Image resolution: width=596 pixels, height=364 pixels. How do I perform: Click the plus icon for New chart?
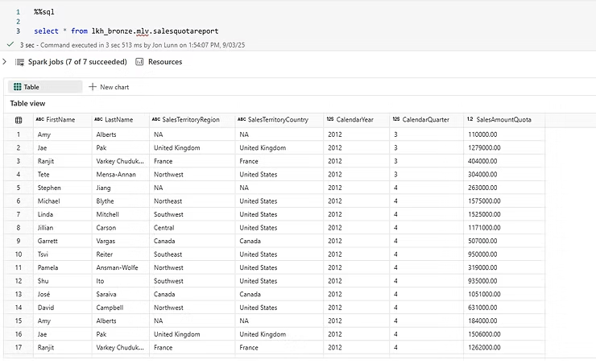[93, 87]
